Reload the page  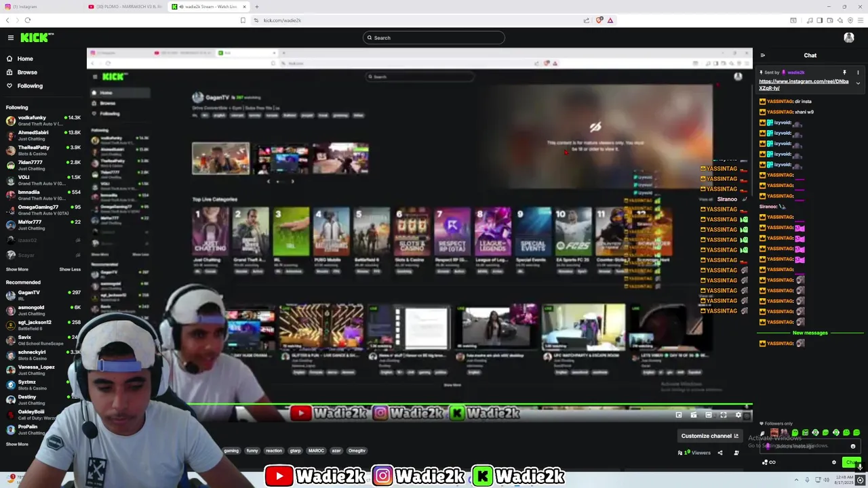(27, 20)
